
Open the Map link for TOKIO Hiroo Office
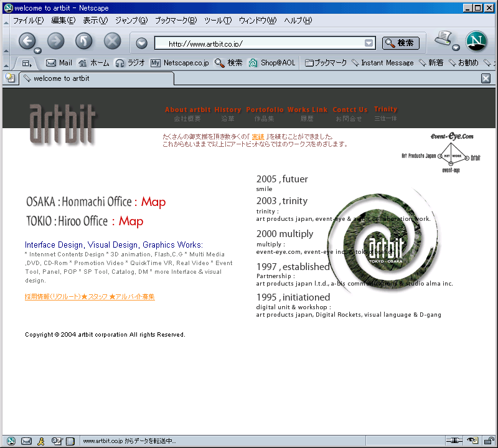tap(131, 222)
